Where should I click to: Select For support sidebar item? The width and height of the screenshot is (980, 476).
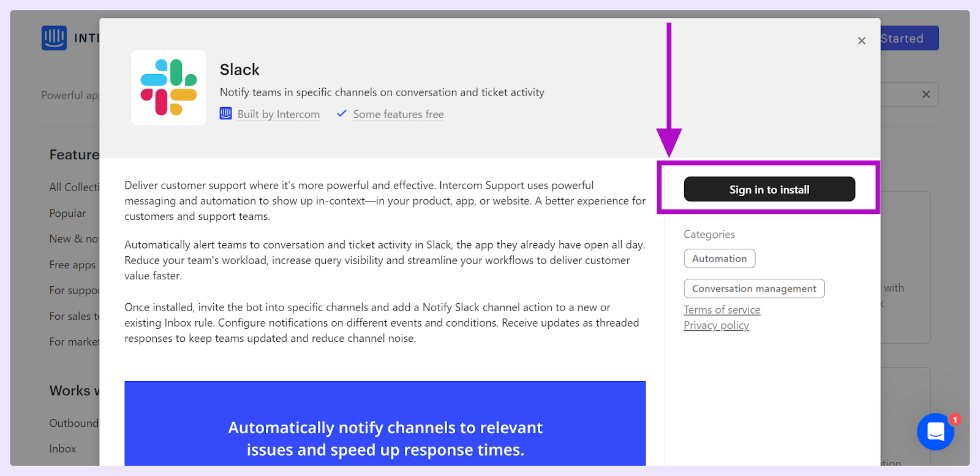74,290
